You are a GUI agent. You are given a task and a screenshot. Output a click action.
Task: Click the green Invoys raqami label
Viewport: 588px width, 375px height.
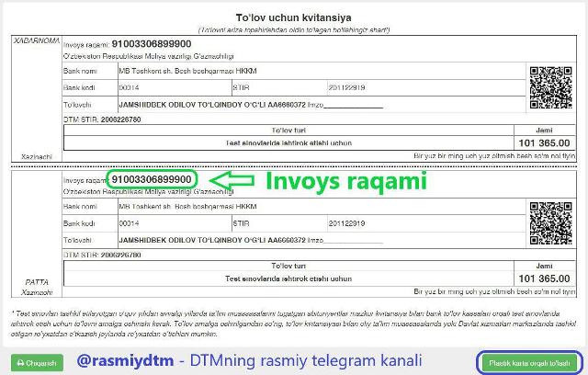click(x=345, y=181)
